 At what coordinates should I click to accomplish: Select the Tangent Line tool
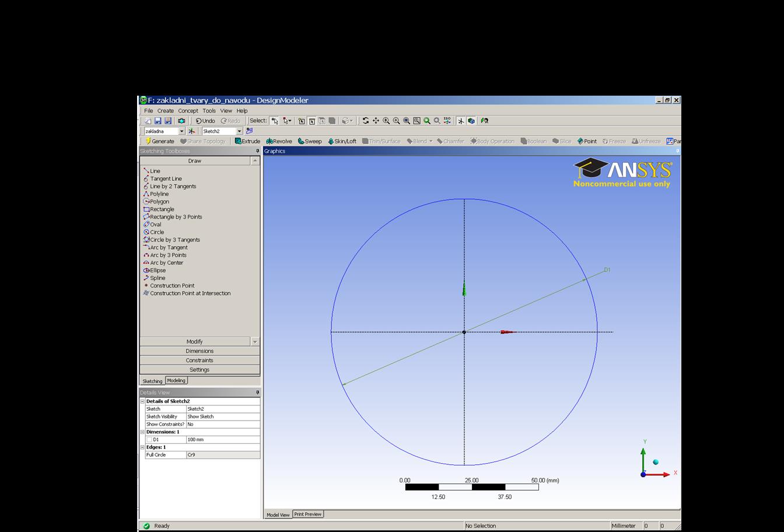(162, 178)
